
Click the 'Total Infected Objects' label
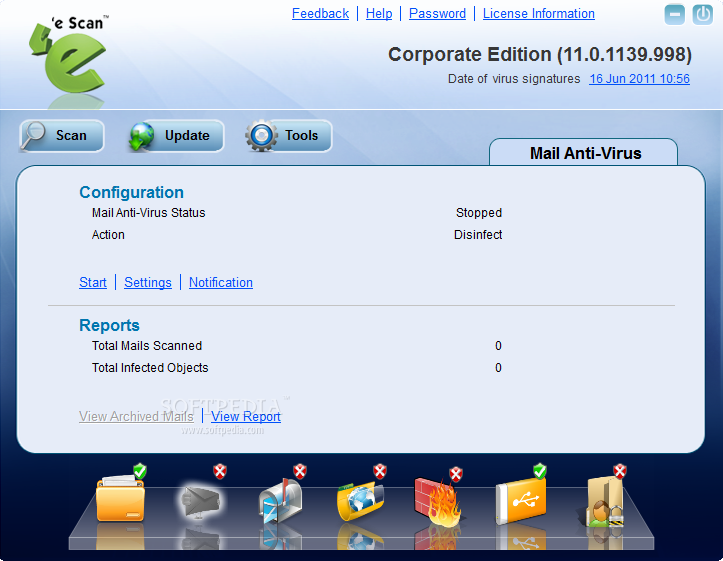[x=150, y=368]
